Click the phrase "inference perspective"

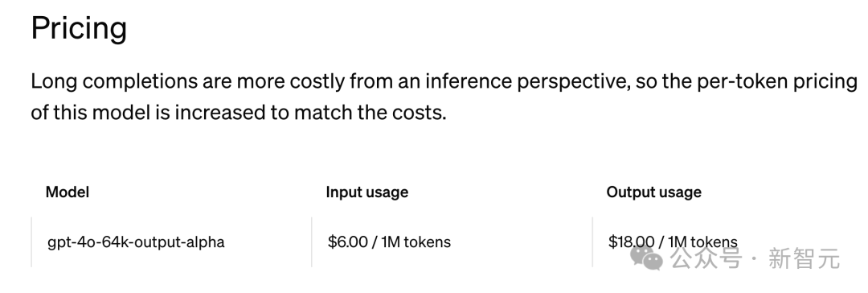[x=527, y=82]
